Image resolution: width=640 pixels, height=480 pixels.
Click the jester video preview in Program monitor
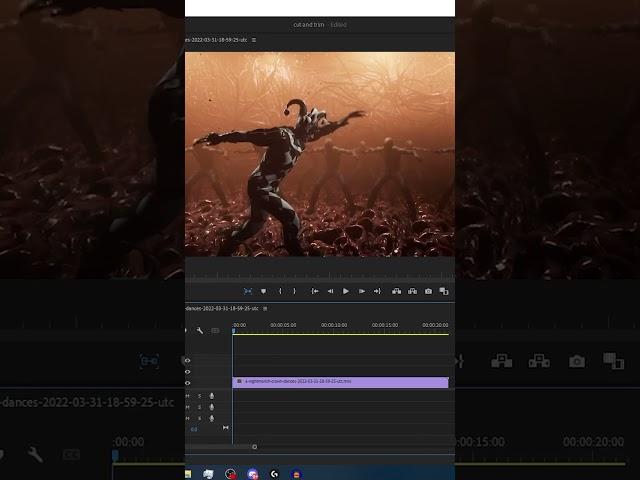(x=320, y=154)
